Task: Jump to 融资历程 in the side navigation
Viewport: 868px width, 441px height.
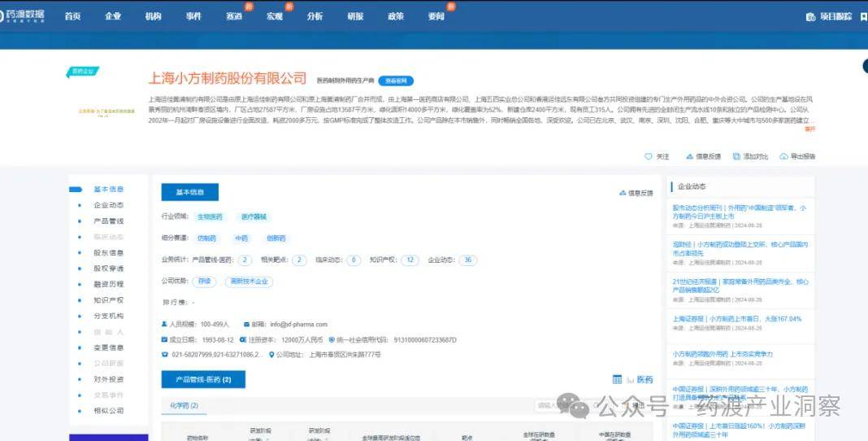Action: pos(109,284)
